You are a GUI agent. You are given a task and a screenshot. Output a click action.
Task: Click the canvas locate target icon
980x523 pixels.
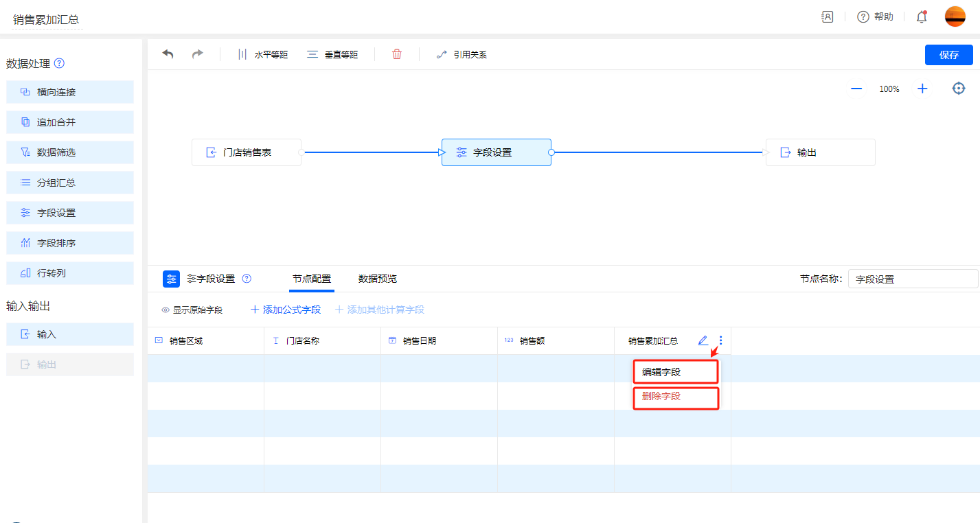tap(959, 89)
